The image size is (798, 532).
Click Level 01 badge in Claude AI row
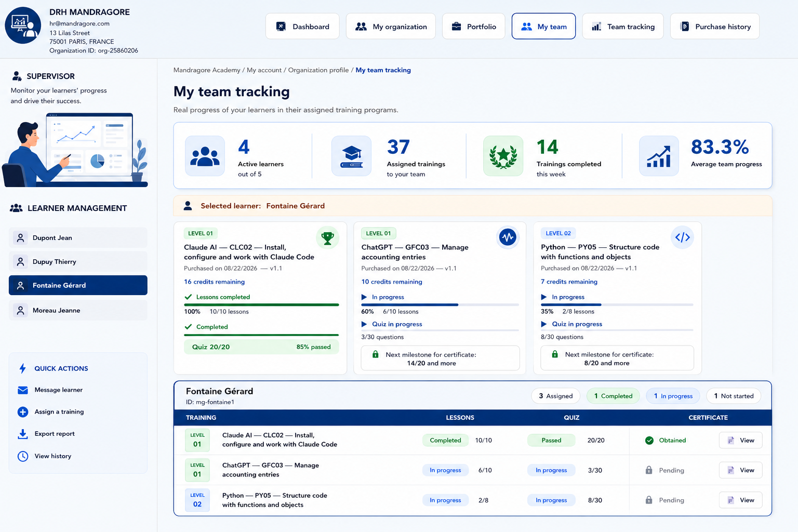(197, 440)
